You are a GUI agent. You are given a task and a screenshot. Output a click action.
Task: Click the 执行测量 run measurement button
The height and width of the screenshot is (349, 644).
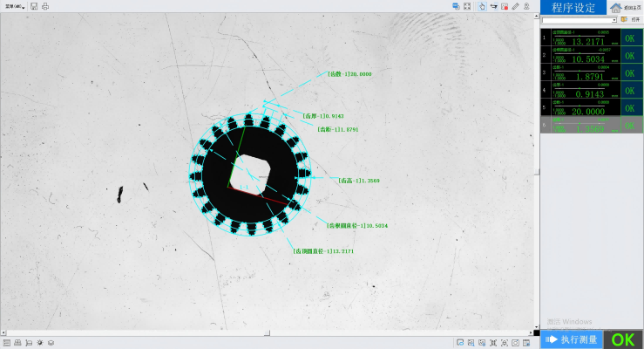pos(572,339)
